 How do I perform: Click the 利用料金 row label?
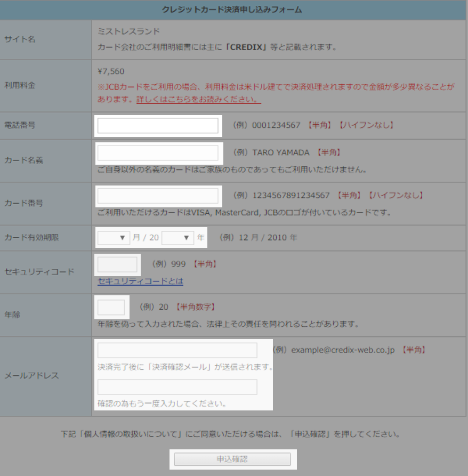[x=20, y=85]
